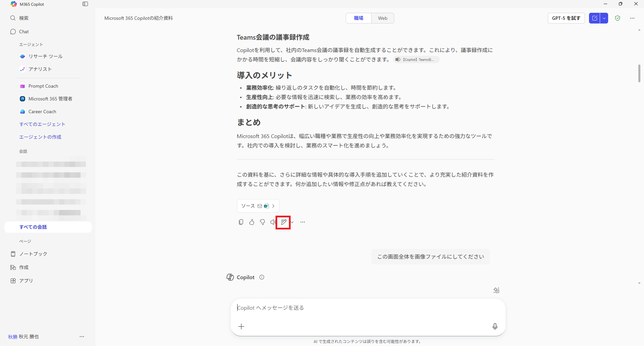Click the scrollbar up arrow
Screen dimensions: 644x346
639,30
